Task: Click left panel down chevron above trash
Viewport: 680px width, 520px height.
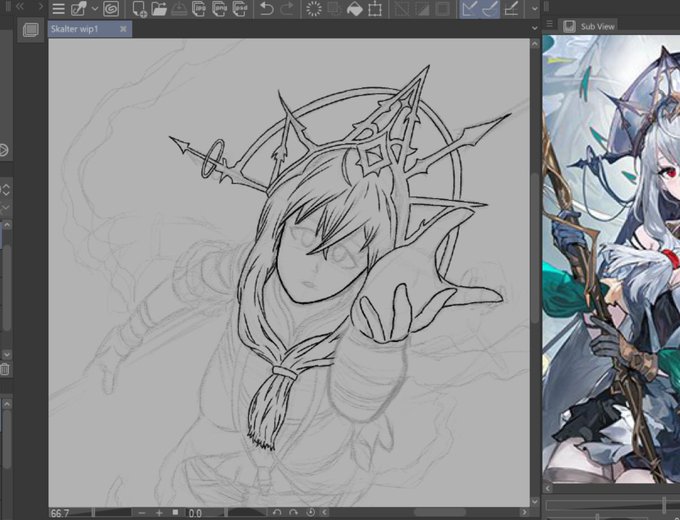Action: [7, 355]
